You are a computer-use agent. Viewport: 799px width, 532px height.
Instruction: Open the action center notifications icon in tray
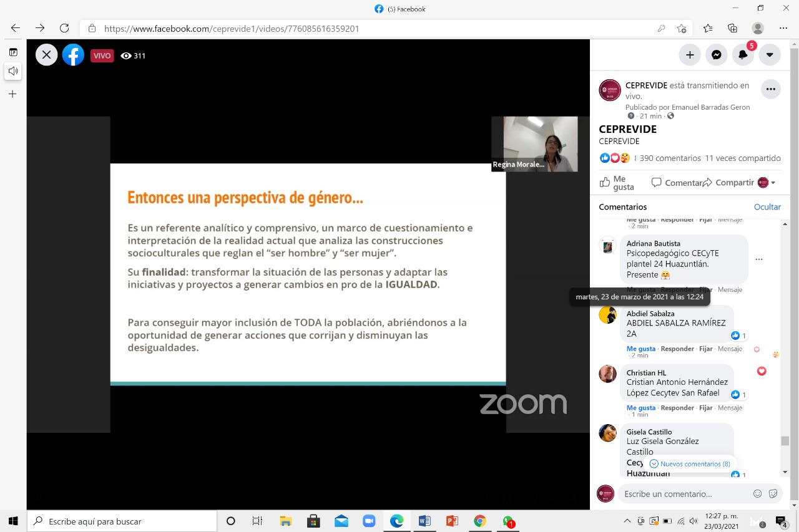click(782, 521)
